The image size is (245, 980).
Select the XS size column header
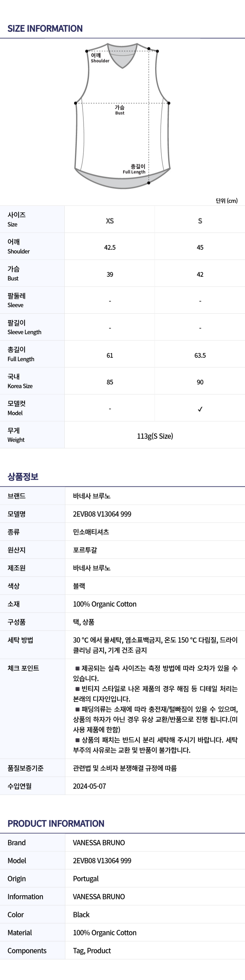coord(110,221)
